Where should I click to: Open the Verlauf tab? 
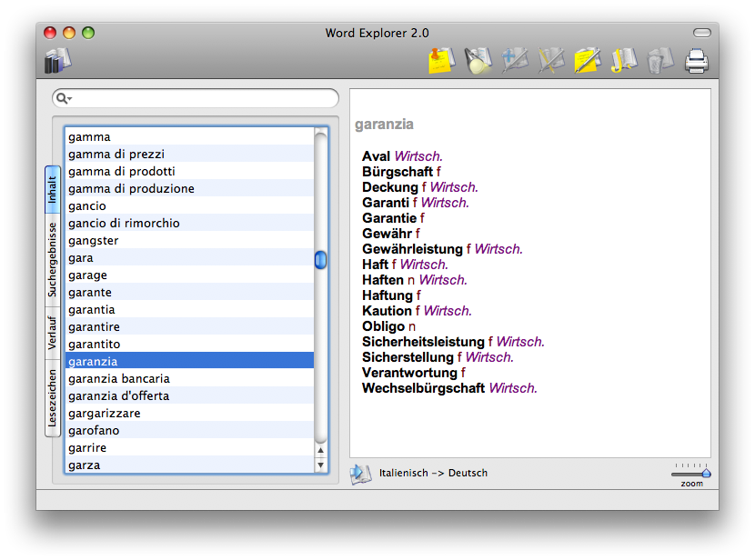click(53, 333)
